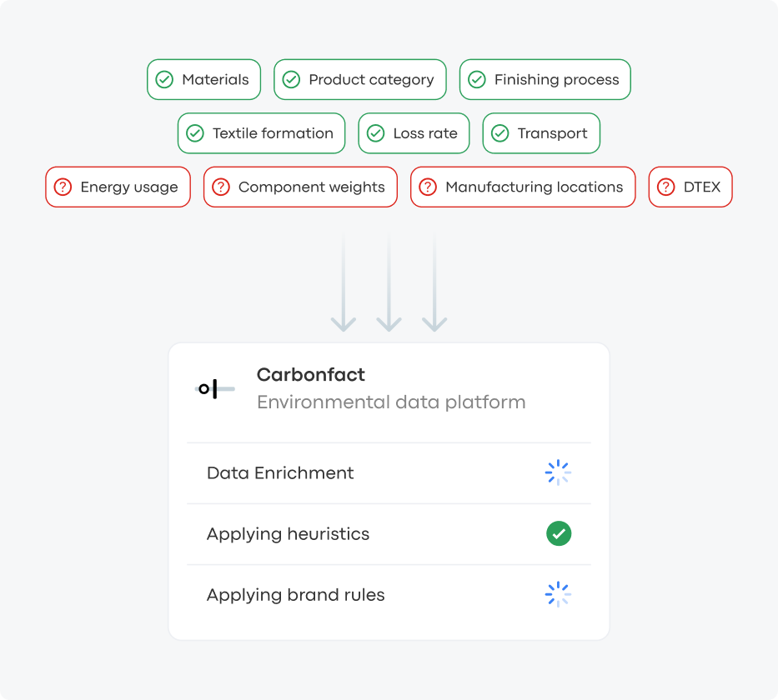Select the Applying heuristics row label

point(288,534)
